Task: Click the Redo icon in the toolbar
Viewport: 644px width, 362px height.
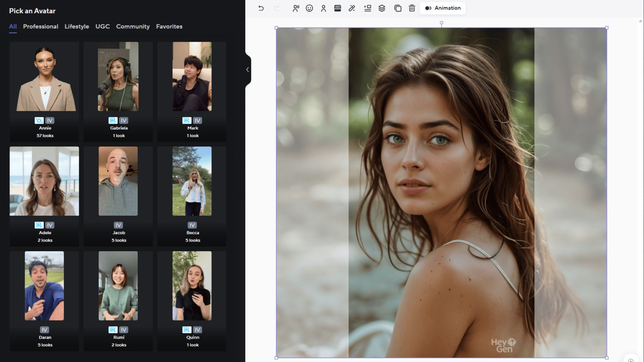Action: (x=277, y=8)
